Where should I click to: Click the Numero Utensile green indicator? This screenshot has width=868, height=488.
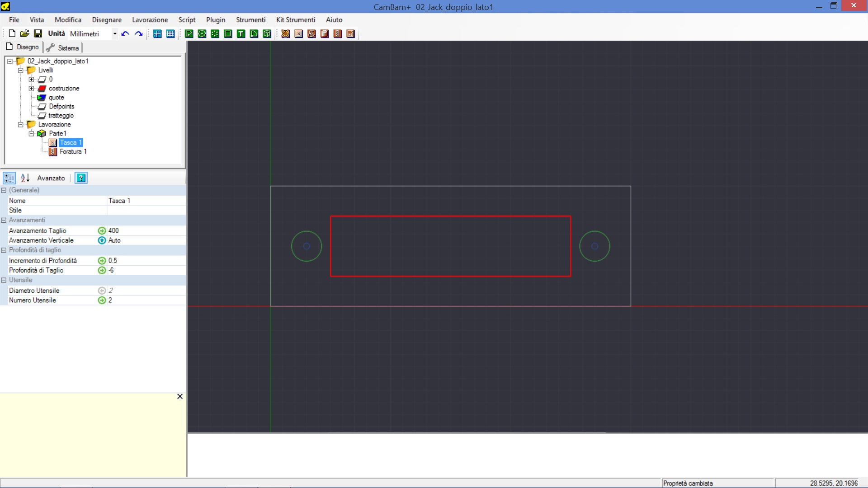click(x=102, y=300)
